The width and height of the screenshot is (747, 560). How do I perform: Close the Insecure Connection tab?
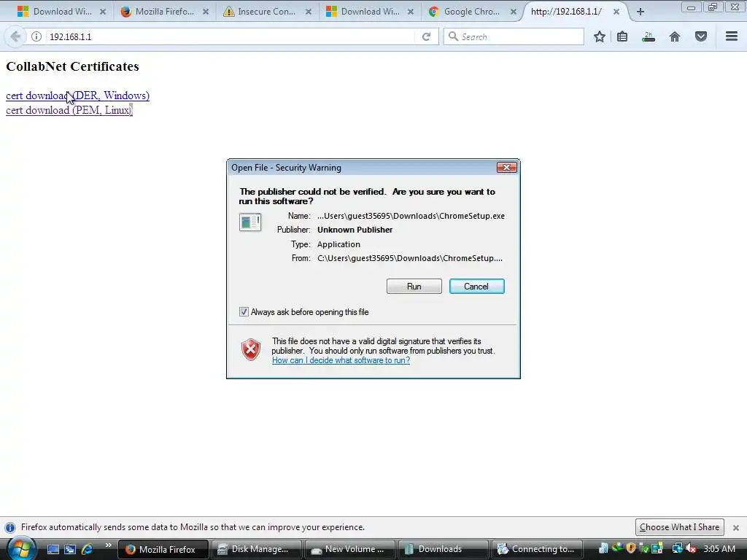(x=309, y=12)
